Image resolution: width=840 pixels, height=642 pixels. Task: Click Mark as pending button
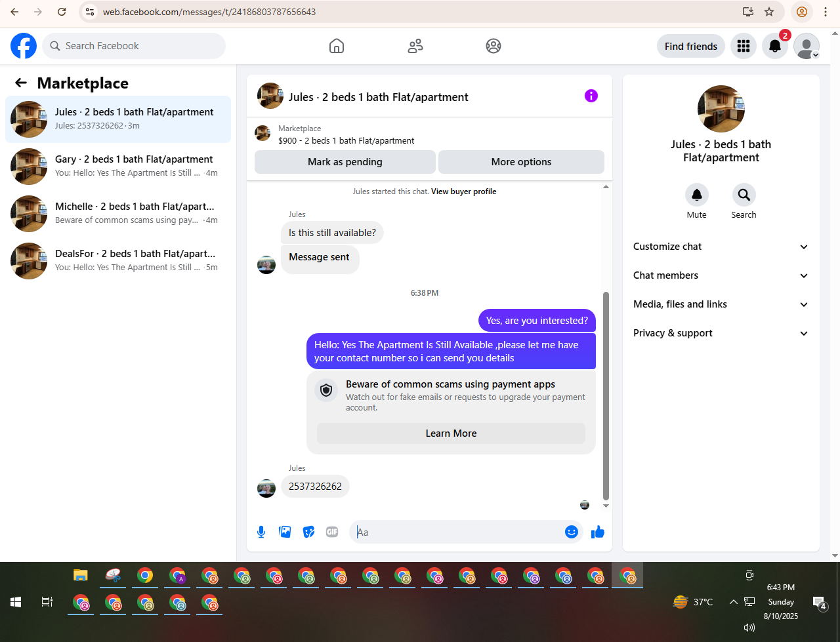[345, 162]
